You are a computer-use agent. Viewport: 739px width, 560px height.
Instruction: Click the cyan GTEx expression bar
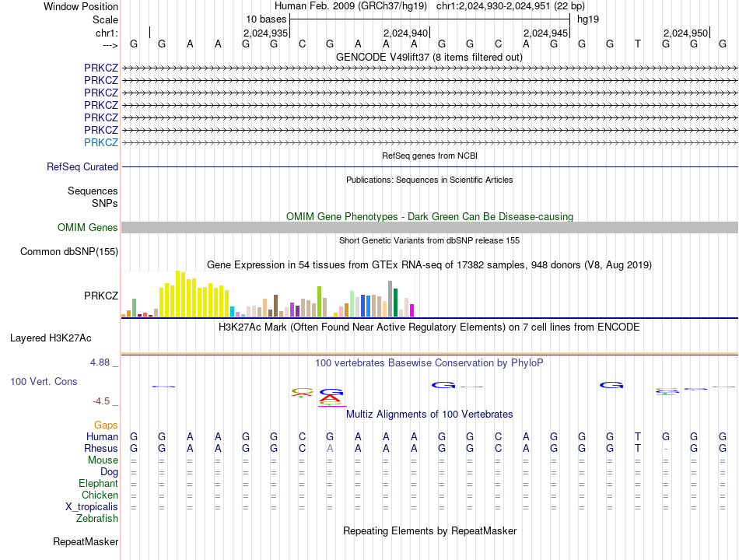[232, 312]
